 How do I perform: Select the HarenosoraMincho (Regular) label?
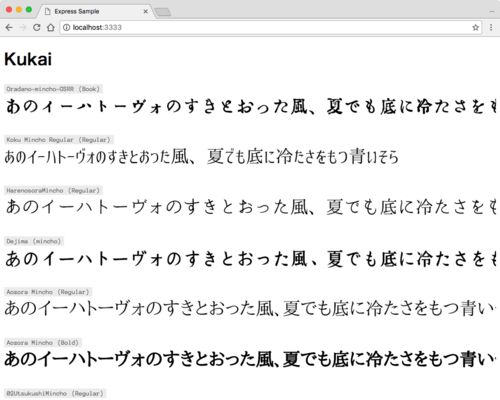click(53, 190)
